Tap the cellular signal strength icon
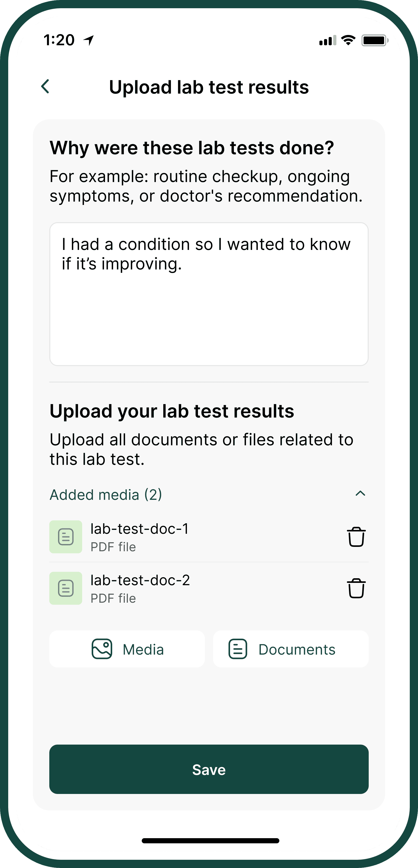This screenshot has height=868, width=418. 327,40
